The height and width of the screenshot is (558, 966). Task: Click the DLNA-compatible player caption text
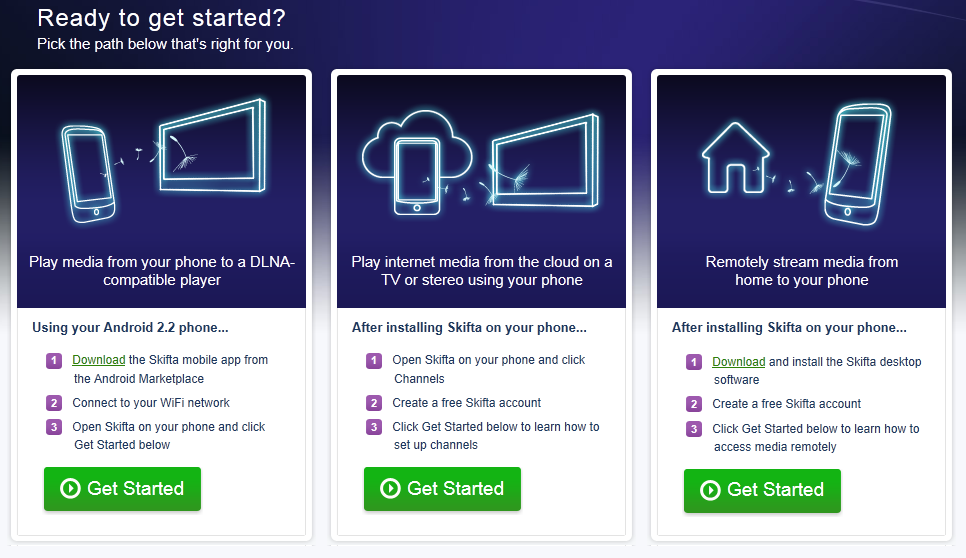pos(162,271)
